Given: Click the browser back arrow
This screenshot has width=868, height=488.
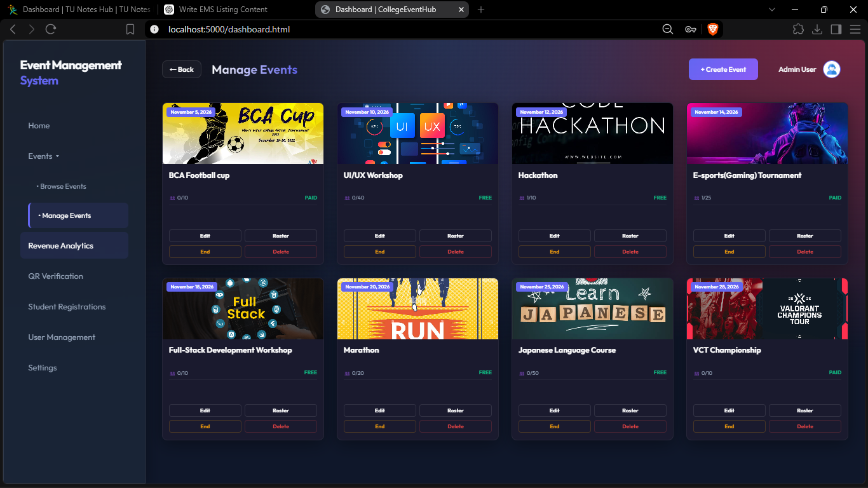Looking at the screenshot, I should [13, 29].
